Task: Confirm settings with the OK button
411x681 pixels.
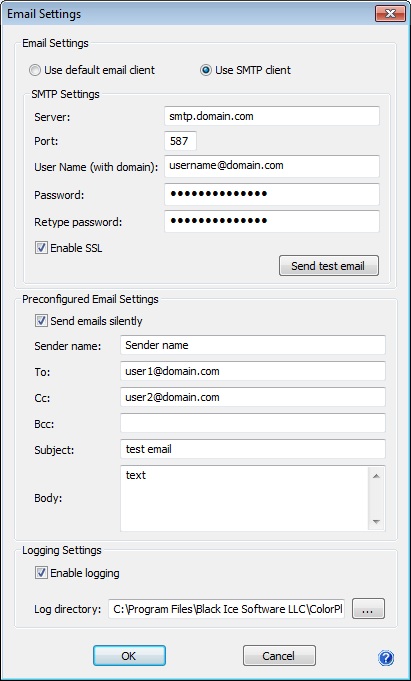Action: (x=129, y=656)
